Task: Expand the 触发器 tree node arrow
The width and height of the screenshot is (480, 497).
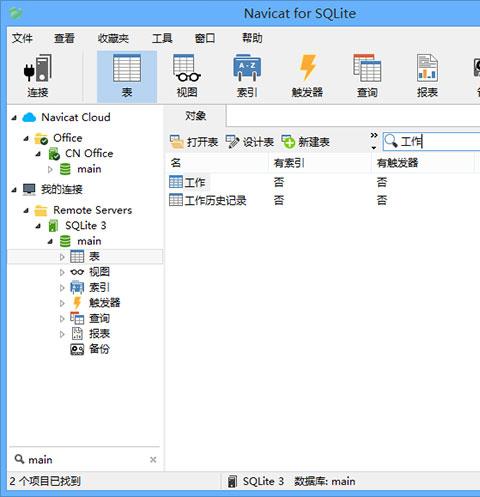Action: [x=62, y=303]
